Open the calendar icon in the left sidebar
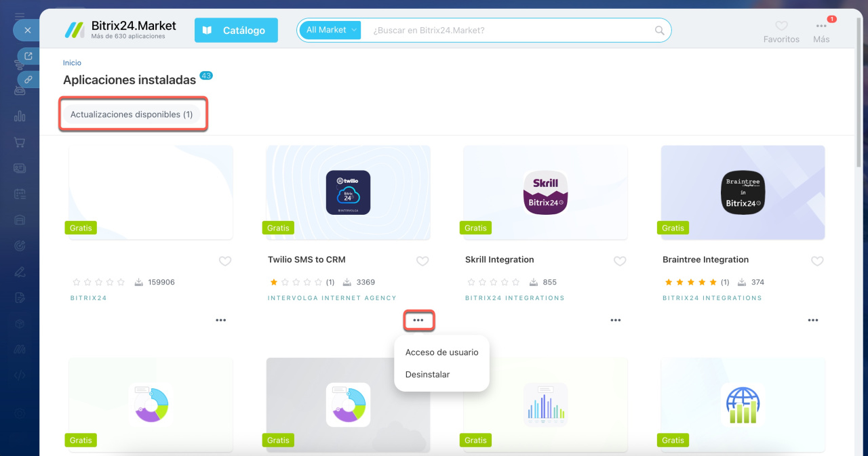This screenshot has width=868, height=456. tap(20, 194)
